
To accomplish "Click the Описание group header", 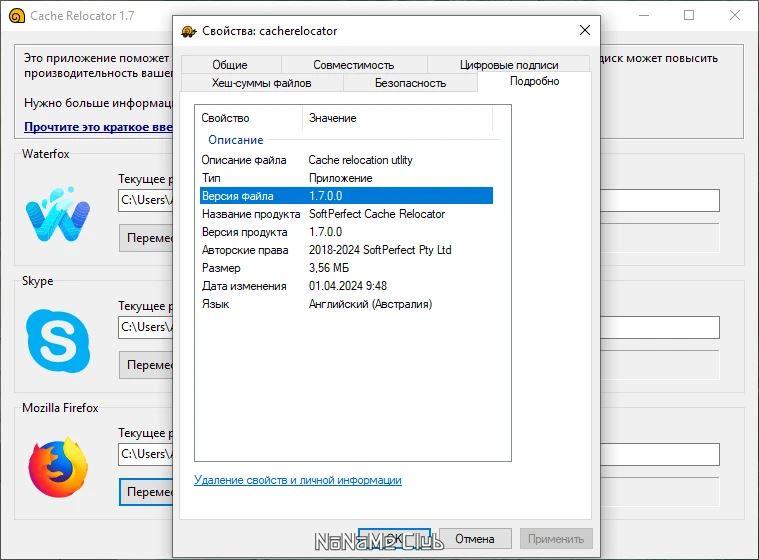I will [x=236, y=140].
